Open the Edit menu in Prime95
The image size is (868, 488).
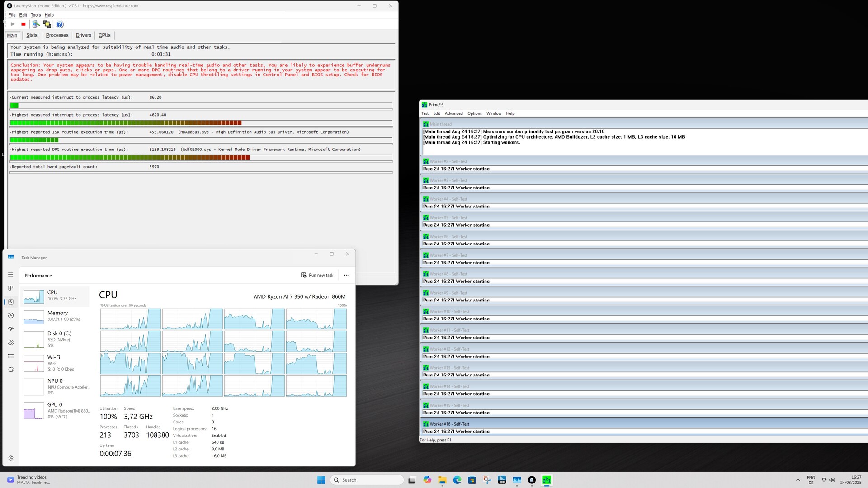pyautogui.click(x=436, y=113)
